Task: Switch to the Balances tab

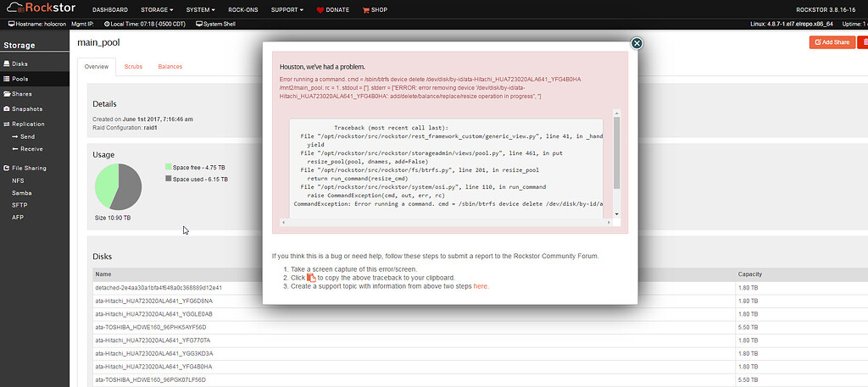Action: pyautogui.click(x=170, y=66)
